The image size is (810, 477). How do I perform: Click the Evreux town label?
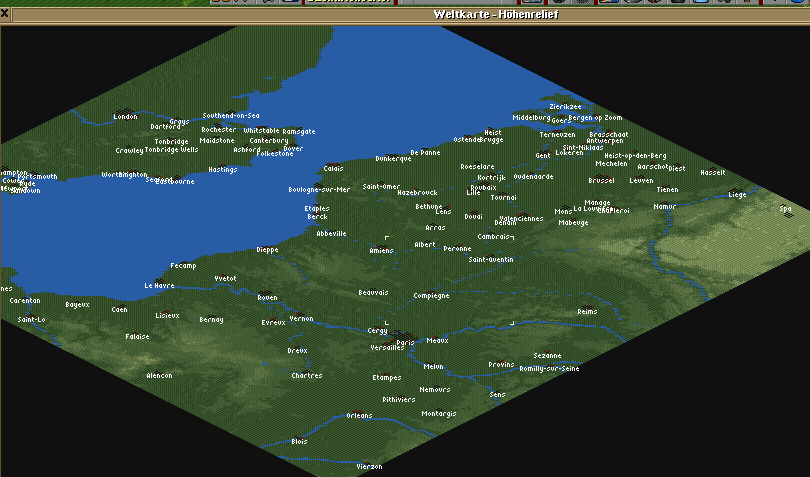coord(273,322)
